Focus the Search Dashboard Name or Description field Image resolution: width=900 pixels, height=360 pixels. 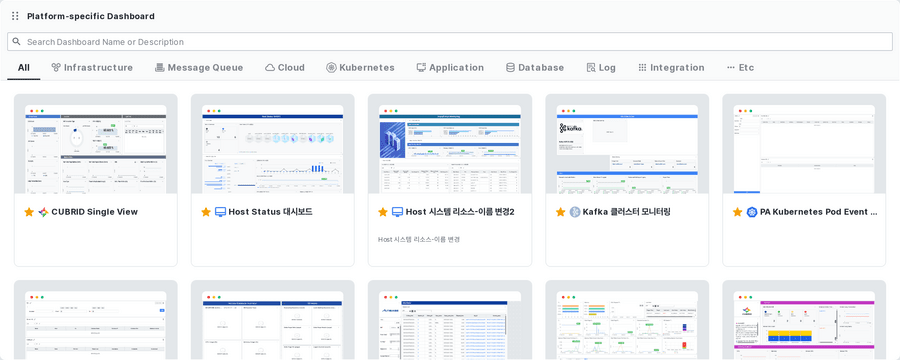point(450,42)
